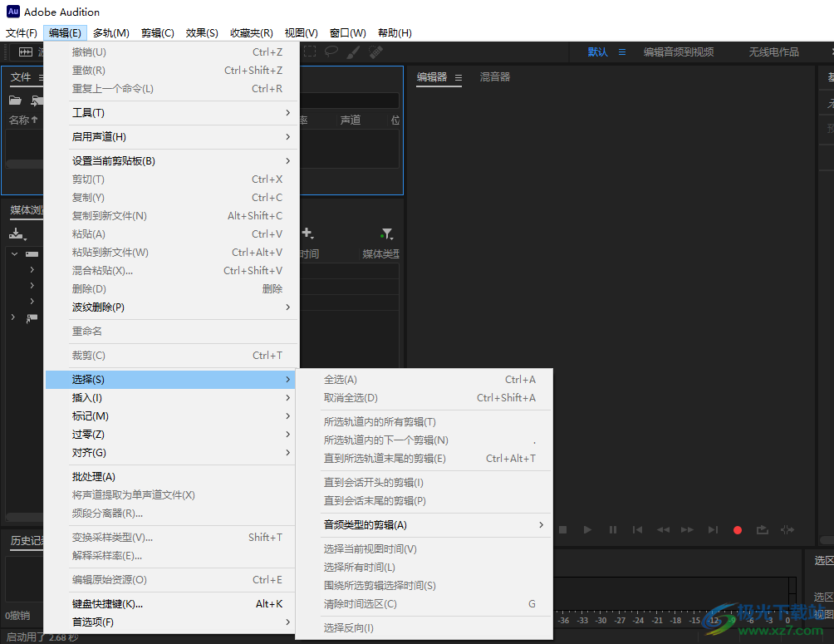Viewport: 834px width, 644px height.
Task: Click the 无线电作品 workspace button
Action: [x=774, y=52]
